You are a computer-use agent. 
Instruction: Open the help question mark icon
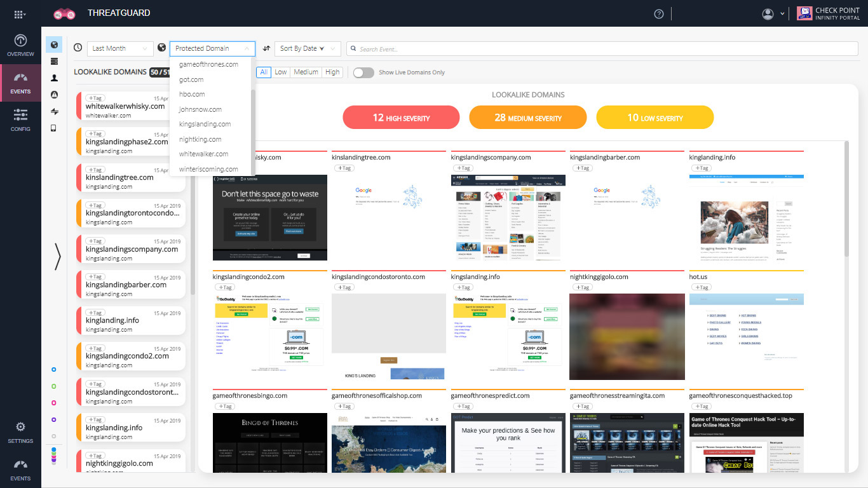[x=659, y=13]
